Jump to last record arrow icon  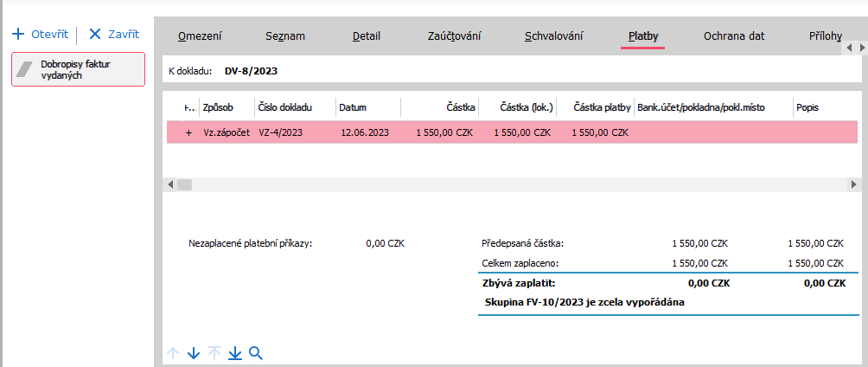[x=235, y=353]
